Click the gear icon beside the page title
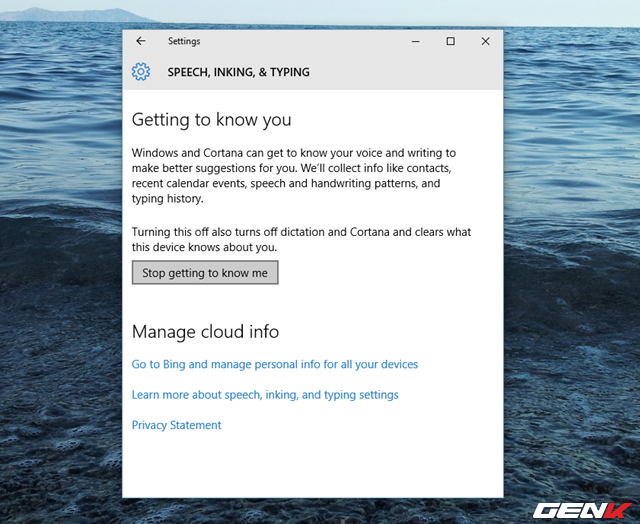The height and width of the screenshot is (524, 640). 141,72
